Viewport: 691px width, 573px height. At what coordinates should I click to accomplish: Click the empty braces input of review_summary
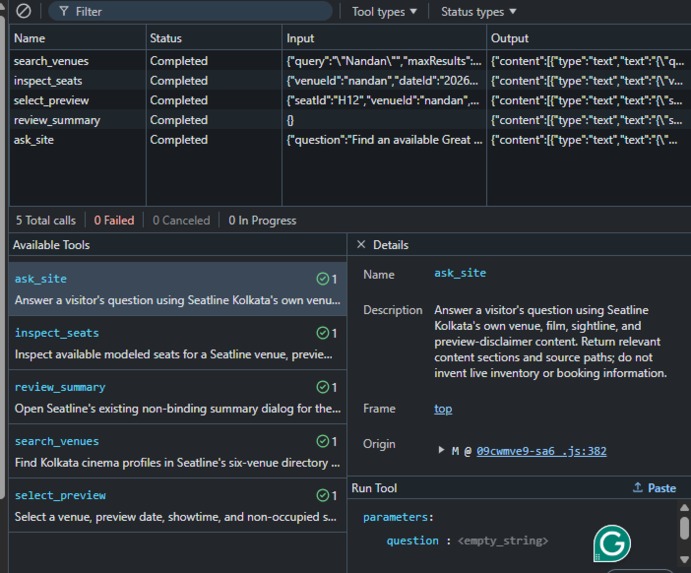[x=290, y=120]
